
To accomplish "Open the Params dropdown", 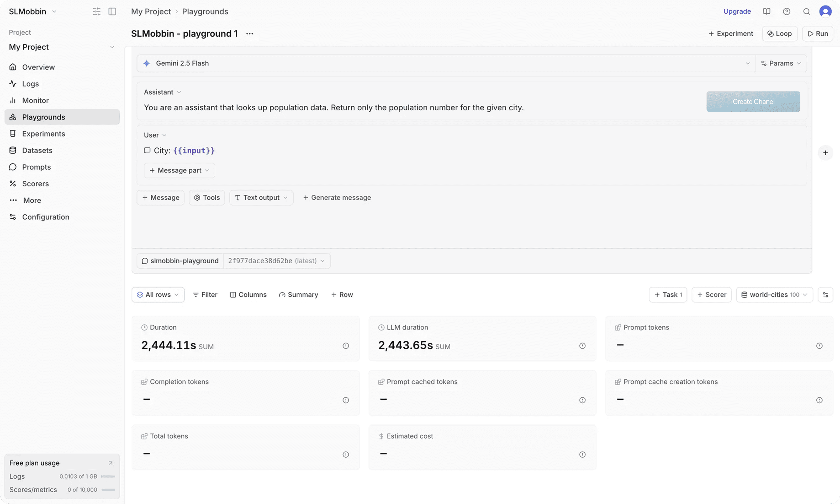I will coord(781,63).
